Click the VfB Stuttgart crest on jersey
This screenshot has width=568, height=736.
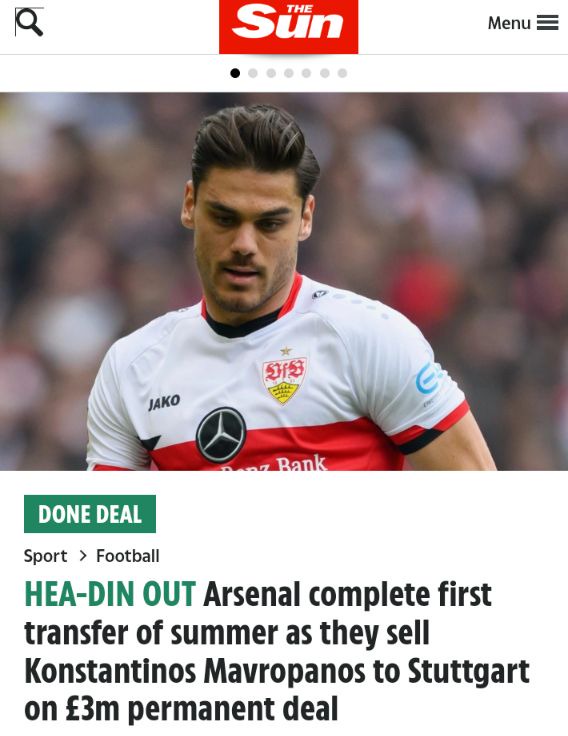[284, 379]
